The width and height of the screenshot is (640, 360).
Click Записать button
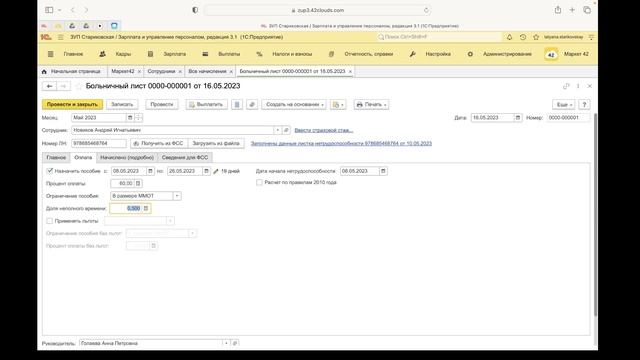pyautogui.click(x=122, y=104)
